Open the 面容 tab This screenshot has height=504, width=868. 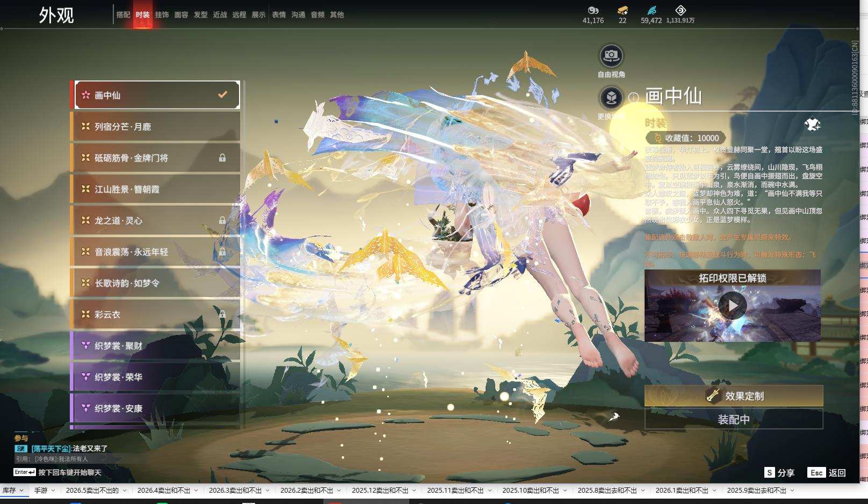[181, 14]
